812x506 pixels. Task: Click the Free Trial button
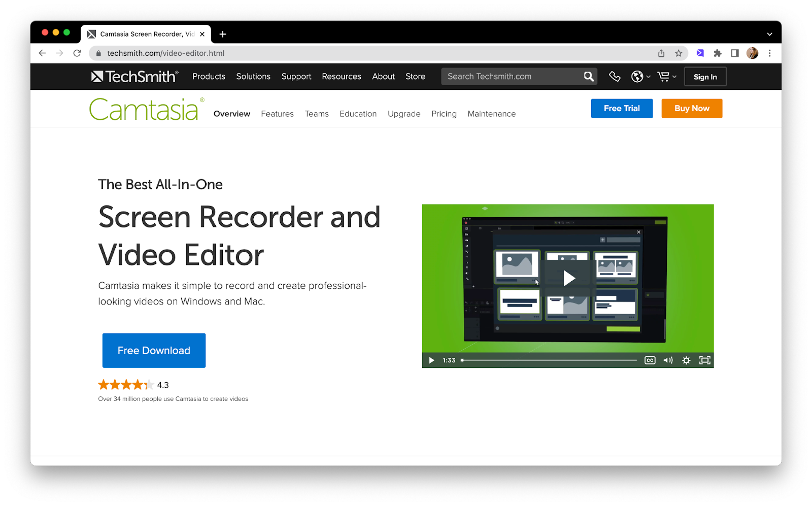pos(622,109)
